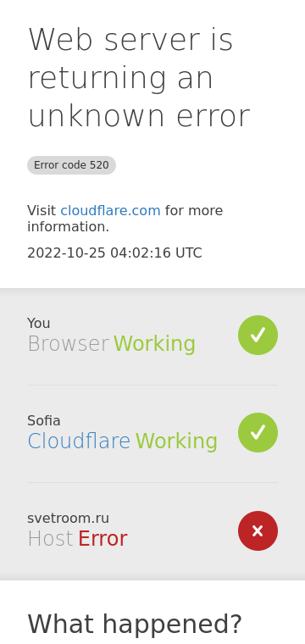This screenshot has height=644, width=305.
Task: Select the timestamp 2022-10-25 04:02:16 UTC
Action: coord(114,253)
